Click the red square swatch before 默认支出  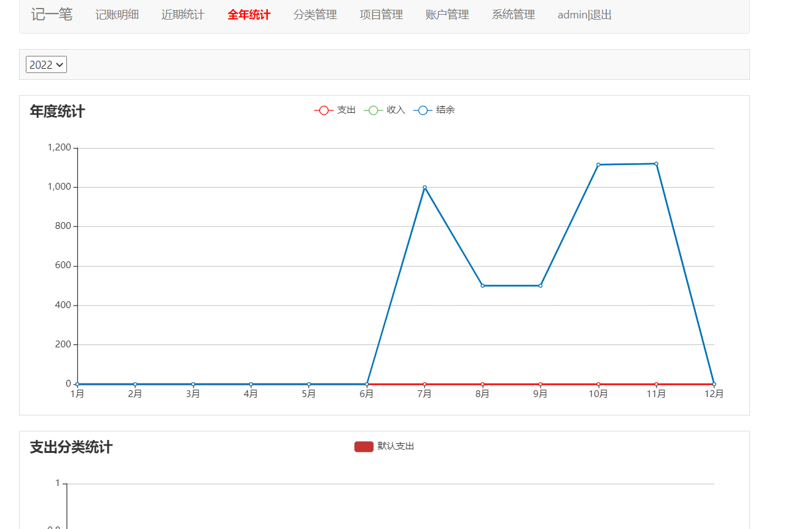(362, 446)
